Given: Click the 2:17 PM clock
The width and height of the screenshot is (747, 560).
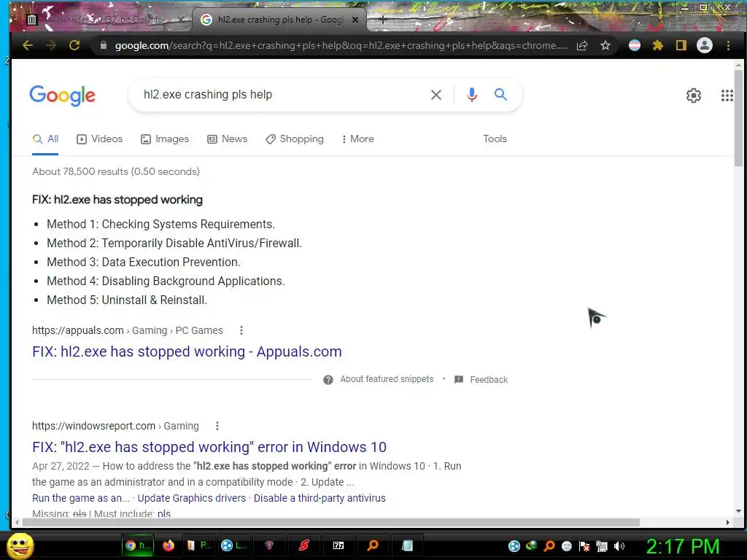Looking at the screenshot, I should click(683, 546).
